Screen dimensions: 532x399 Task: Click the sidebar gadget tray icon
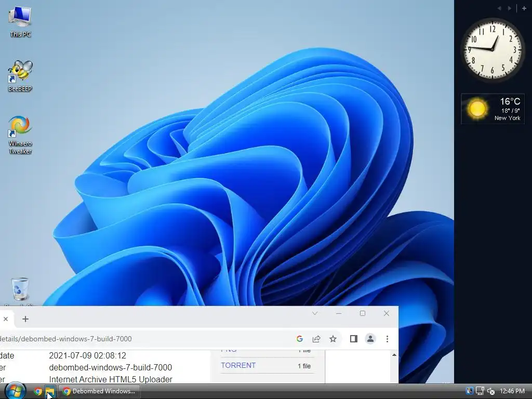[469, 391]
